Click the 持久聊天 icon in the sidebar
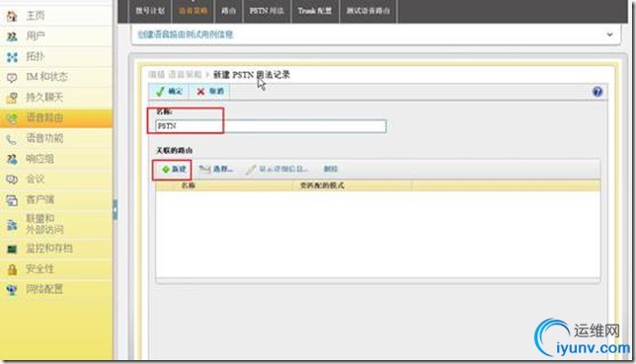The width and height of the screenshot is (636, 364). pos(12,98)
